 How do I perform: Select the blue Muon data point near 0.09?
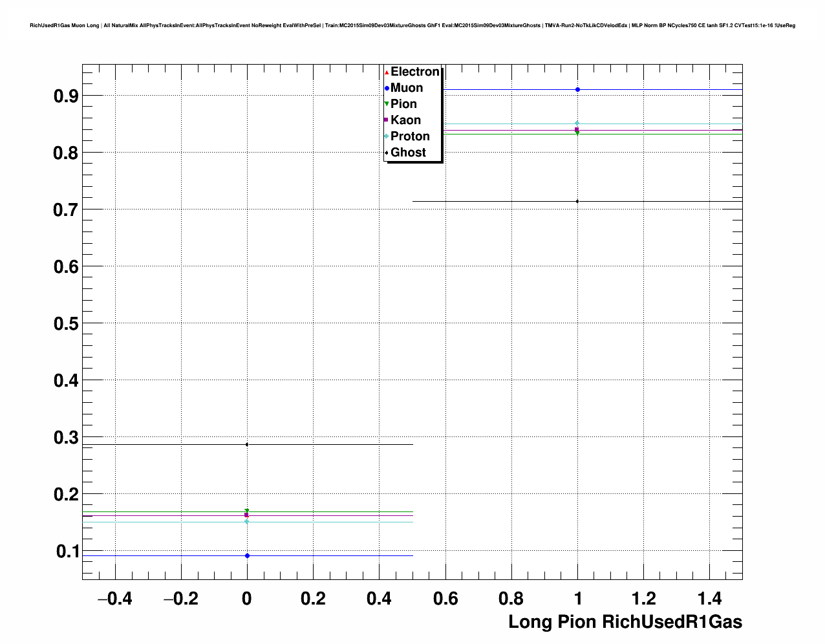[247, 555]
